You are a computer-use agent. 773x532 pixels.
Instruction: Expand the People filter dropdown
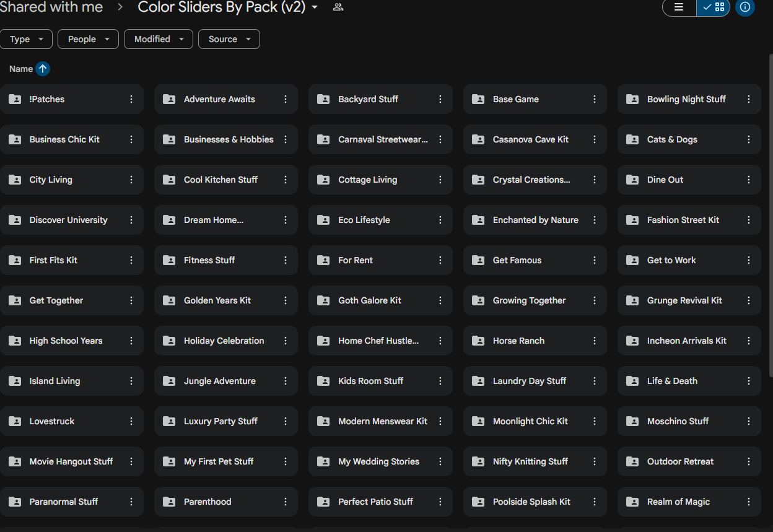88,39
